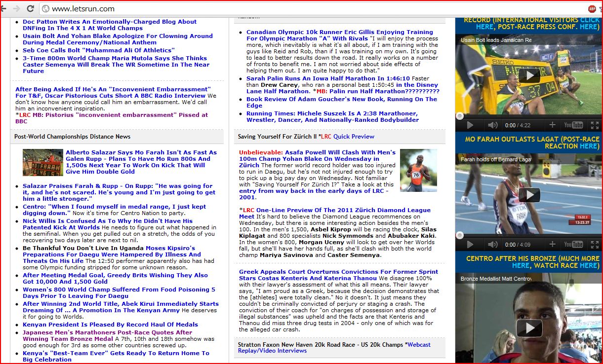Screen dimensions: 603x364
Task: Open Japanese Men's Marathoners quotes link
Action: coord(107,335)
